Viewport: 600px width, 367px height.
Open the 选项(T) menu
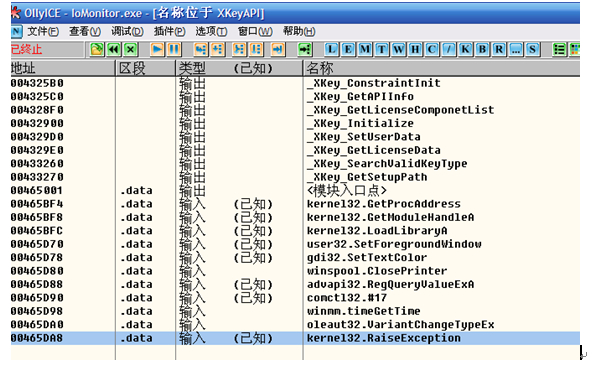(x=211, y=31)
